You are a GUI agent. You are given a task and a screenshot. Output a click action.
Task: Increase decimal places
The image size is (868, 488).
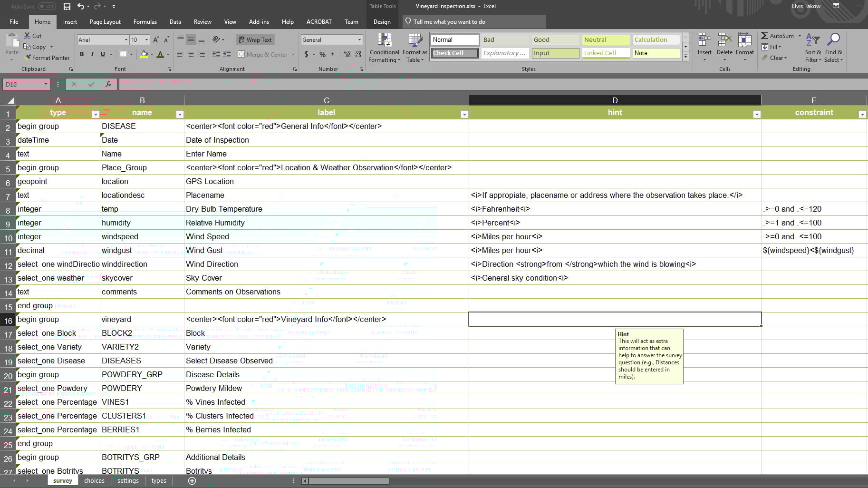click(x=347, y=54)
